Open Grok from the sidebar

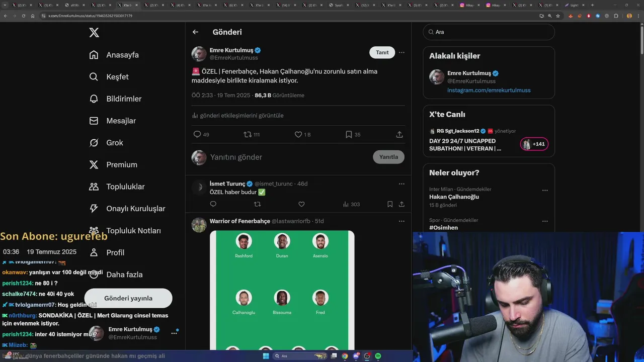pos(106,143)
